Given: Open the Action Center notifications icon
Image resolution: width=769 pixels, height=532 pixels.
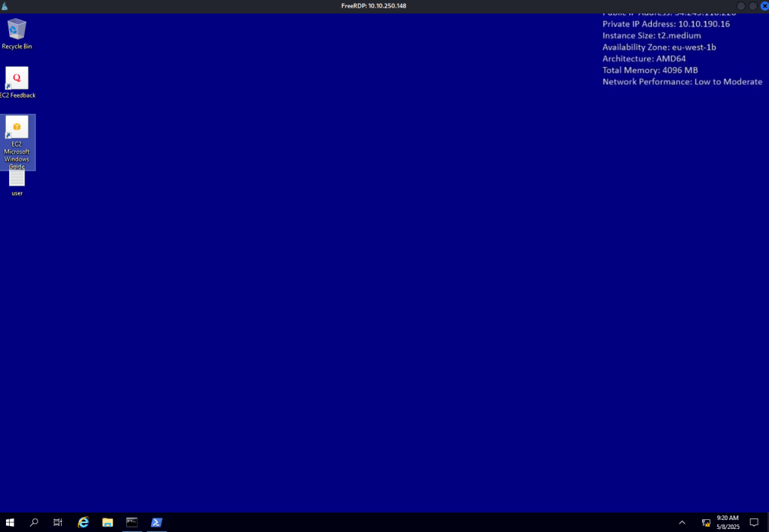Looking at the screenshot, I should click(754, 522).
